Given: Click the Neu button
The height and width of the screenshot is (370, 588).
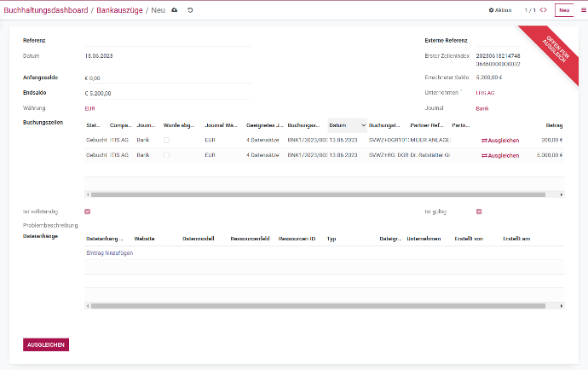Looking at the screenshot, I should (x=563, y=10).
